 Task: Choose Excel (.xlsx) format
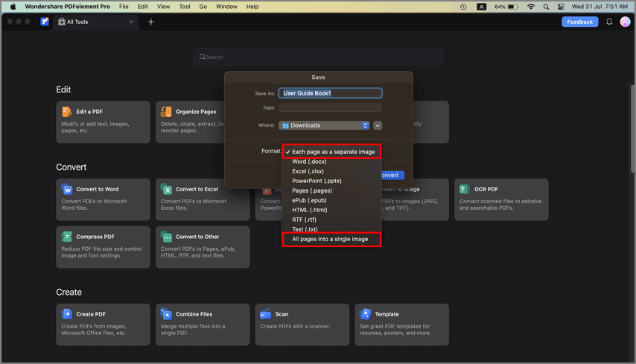[332, 171]
